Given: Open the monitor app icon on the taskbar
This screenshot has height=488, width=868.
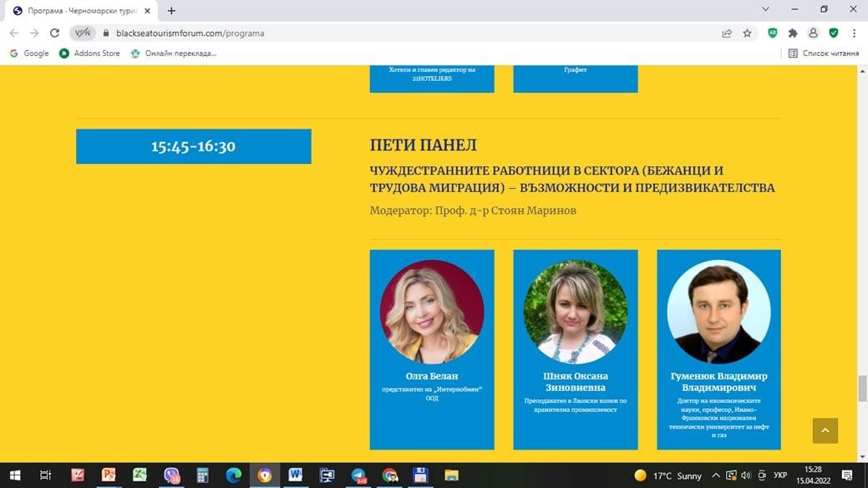Looking at the screenshot, I should coord(327,475).
